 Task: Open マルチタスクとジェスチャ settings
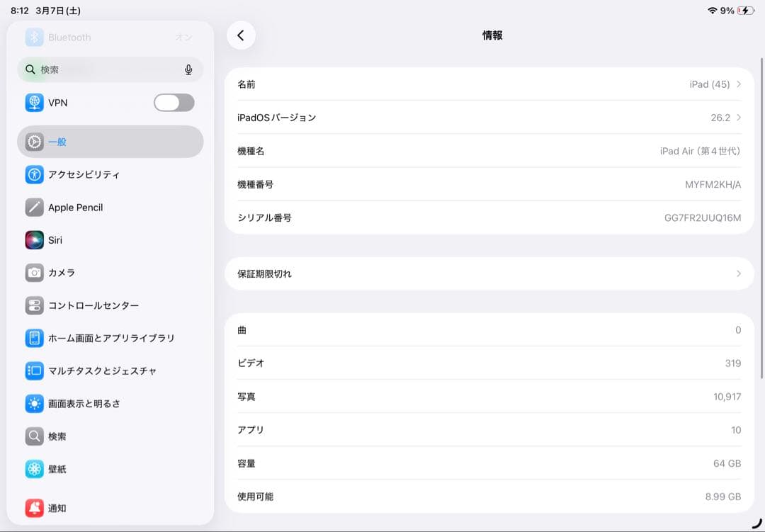coord(110,371)
